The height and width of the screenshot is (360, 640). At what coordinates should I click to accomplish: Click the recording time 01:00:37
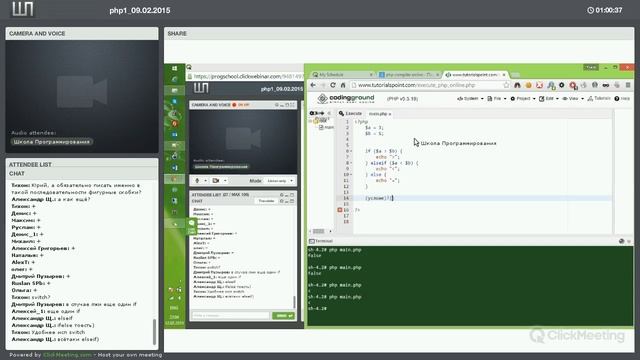pos(605,10)
